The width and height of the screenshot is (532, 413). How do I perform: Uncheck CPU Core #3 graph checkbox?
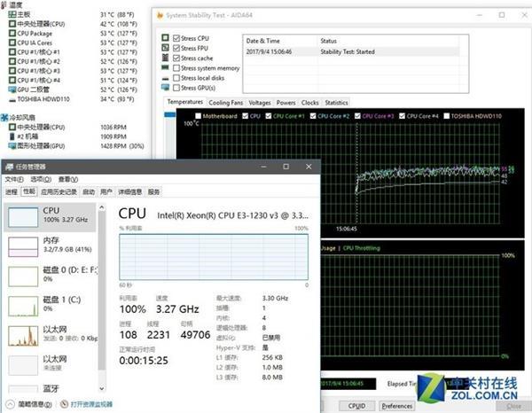(x=357, y=116)
